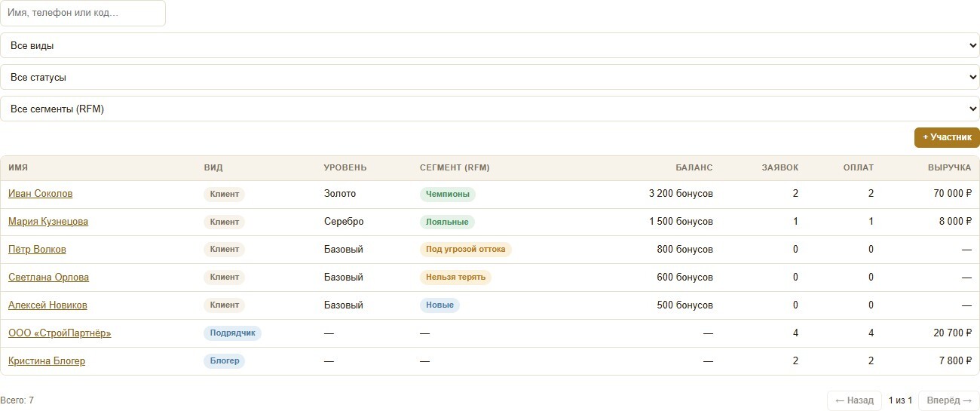Click the '7 800 ₽' revenue cell
980x411 pixels.
point(955,361)
